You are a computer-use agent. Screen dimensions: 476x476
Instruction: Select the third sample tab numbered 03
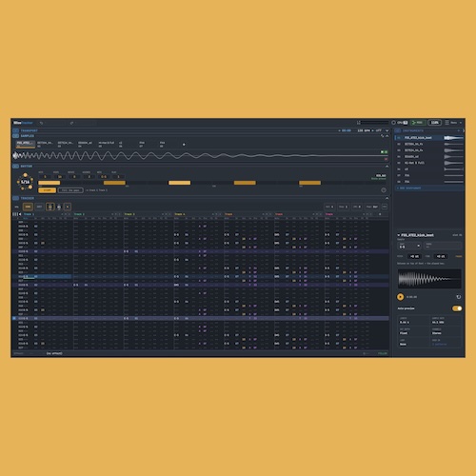click(66, 144)
